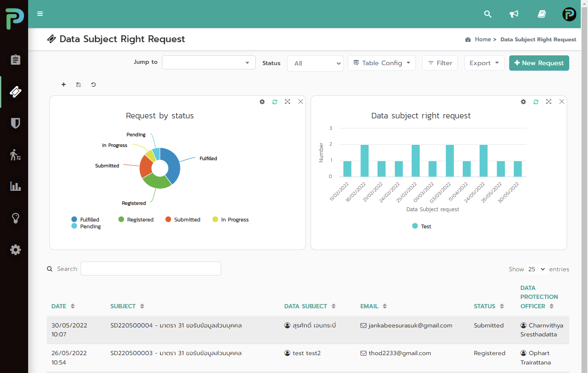This screenshot has height=373, width=588.
Task: Click the Filter button
Action: tap(440, 63)
